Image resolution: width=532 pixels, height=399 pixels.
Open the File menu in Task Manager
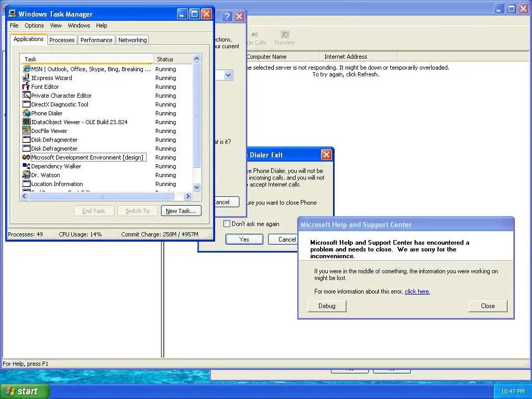click(14, 25)
